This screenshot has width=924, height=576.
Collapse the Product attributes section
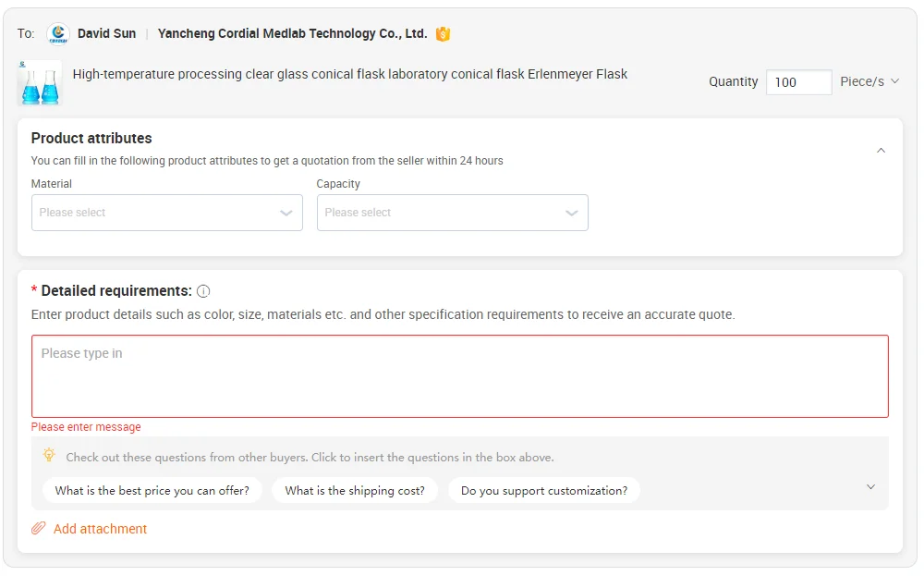point(881,150)
